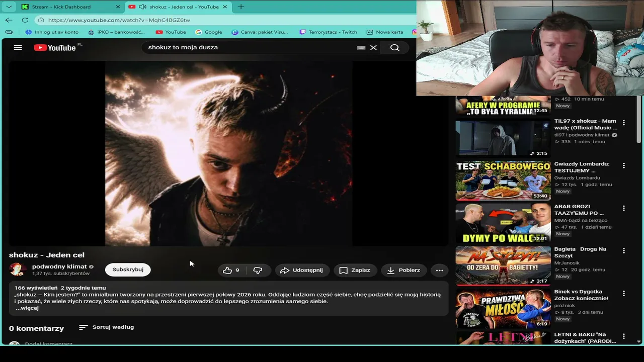Open the Canva: pakiet Visu... bookmark
644x362 pixels.
(260, 32)
